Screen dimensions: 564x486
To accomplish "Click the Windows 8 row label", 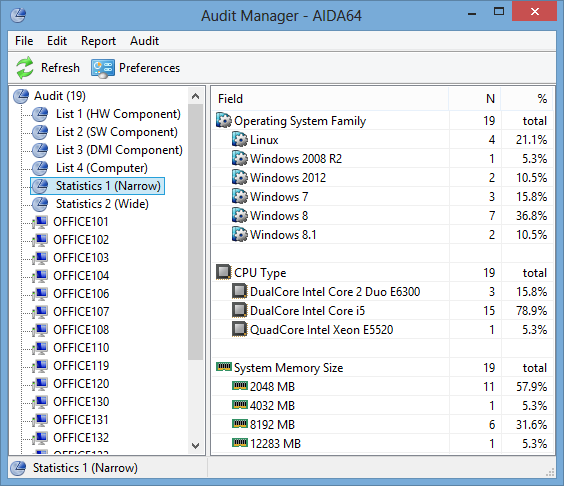I will 279,216.
